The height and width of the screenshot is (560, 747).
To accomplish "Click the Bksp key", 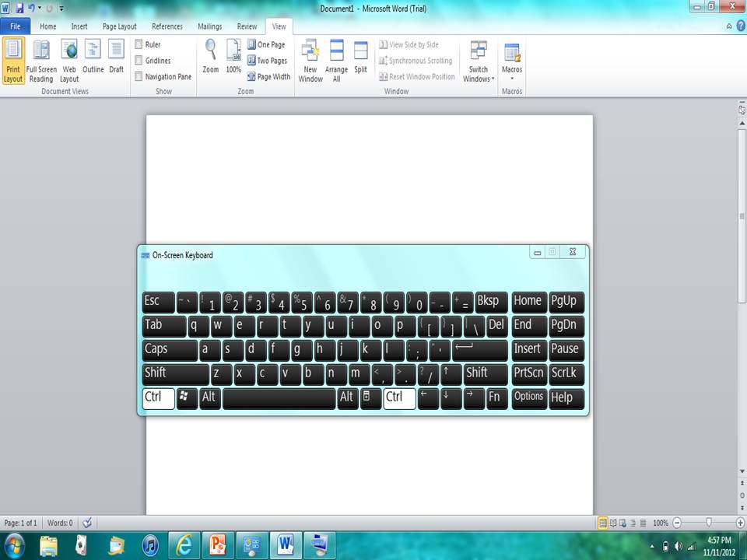I will coord(491,302).
